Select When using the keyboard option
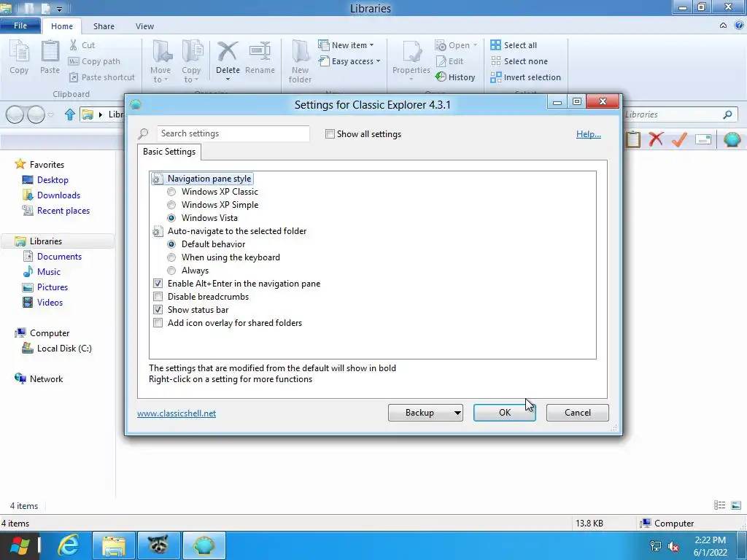The width and height of the screenshot is (747, 560). point(171,257)
